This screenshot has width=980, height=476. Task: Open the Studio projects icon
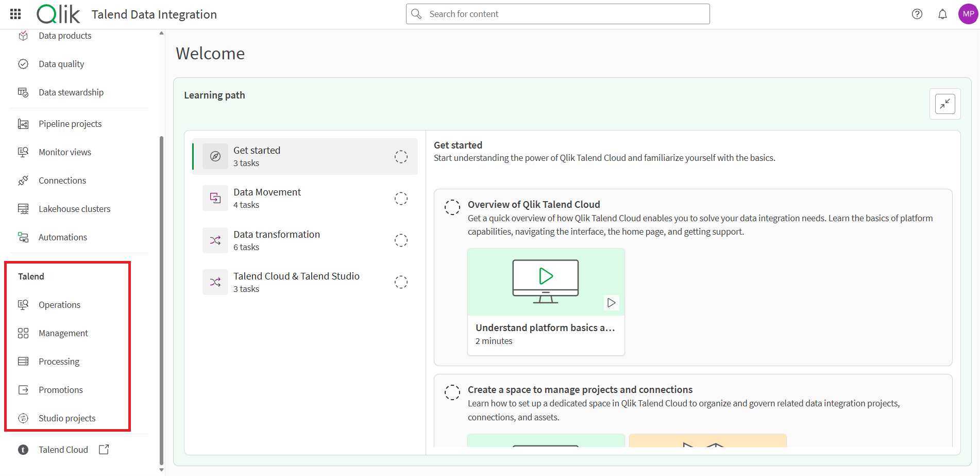(23, 418)
